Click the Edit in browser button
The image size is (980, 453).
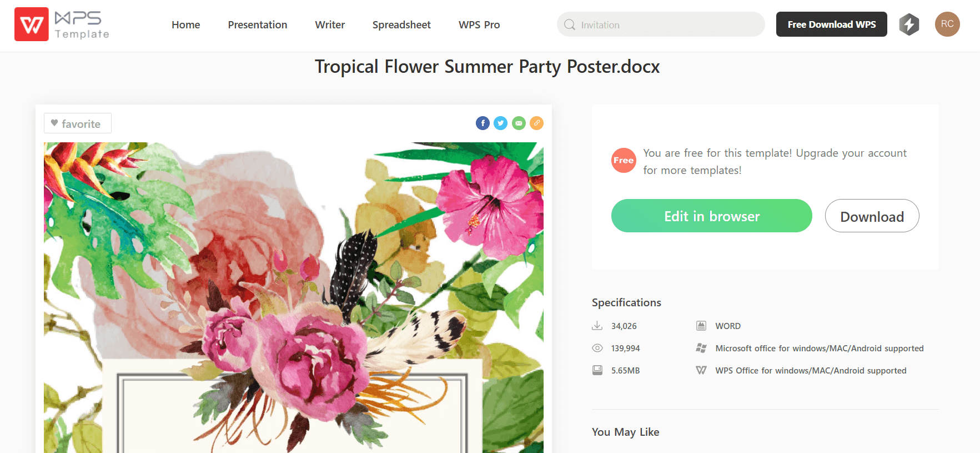[712, 216]
